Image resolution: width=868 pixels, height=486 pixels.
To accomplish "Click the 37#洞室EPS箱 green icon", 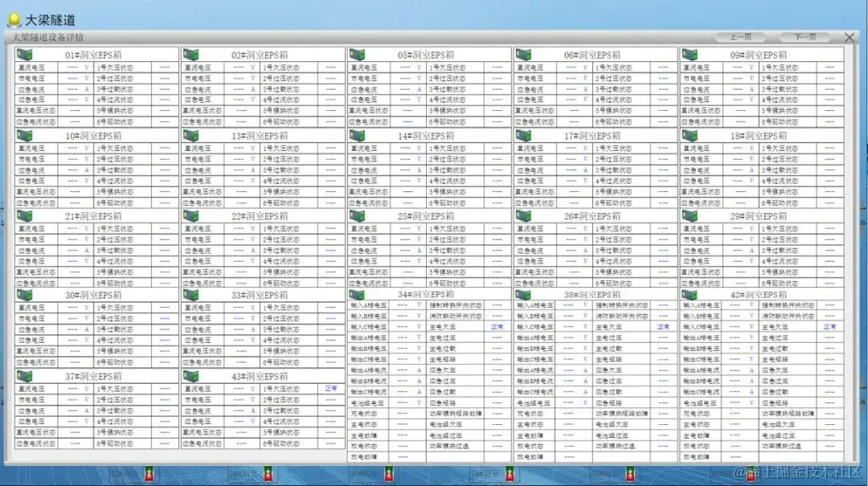I will point(25,377).
